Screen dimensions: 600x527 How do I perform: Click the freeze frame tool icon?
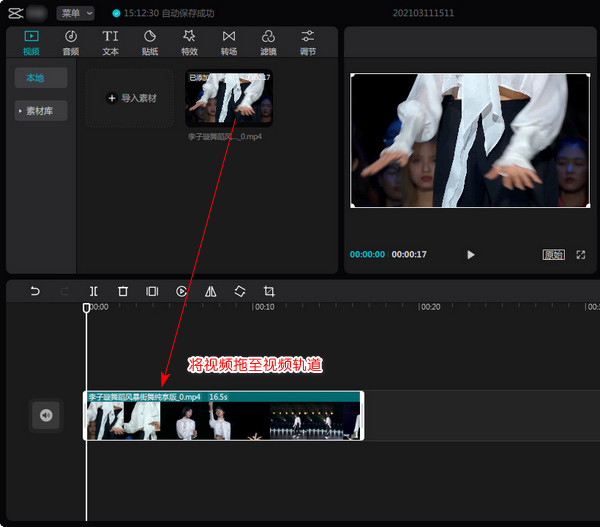pos(152,291)
